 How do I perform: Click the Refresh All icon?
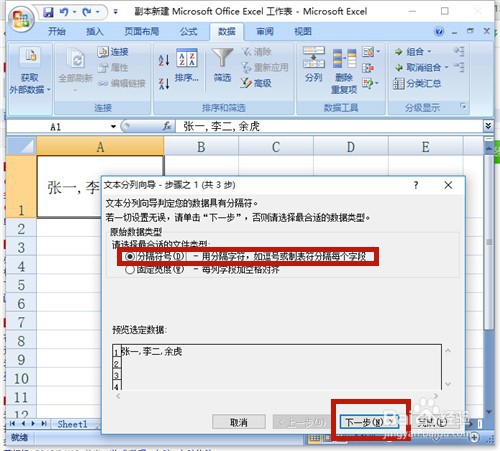75,58
